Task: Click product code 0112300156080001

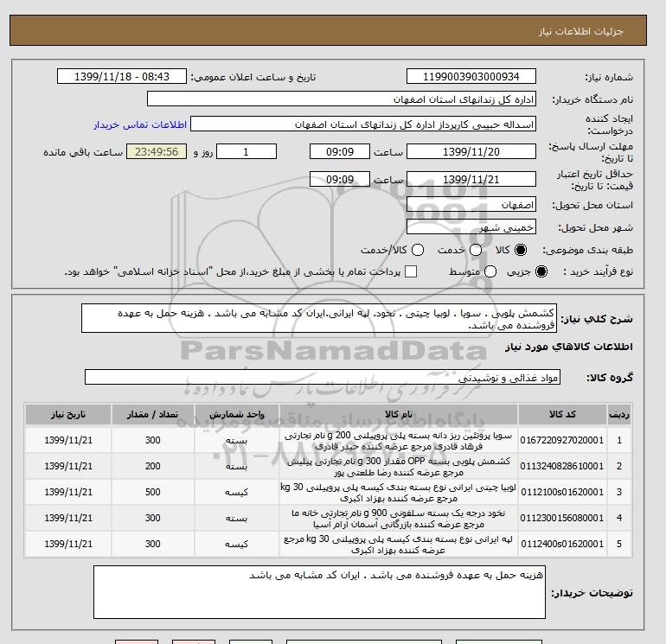Action: pyautogui.click(x=562, y=518)
